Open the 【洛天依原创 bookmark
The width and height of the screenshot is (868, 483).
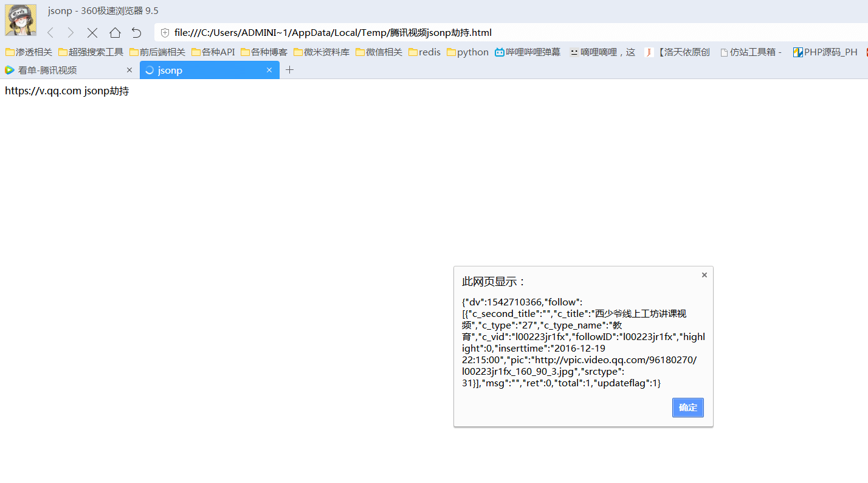(x=677, y=52)
